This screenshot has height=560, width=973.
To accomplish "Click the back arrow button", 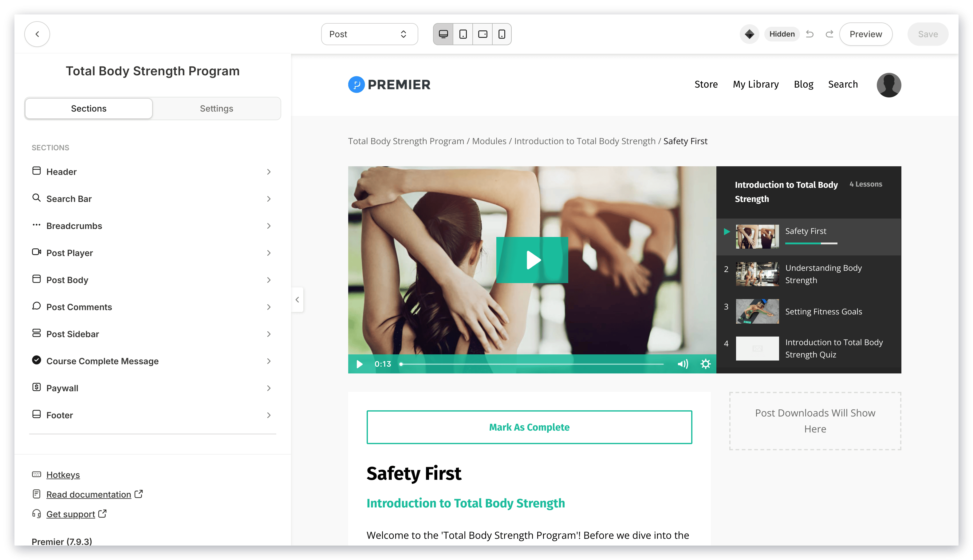I will (37, 34).
